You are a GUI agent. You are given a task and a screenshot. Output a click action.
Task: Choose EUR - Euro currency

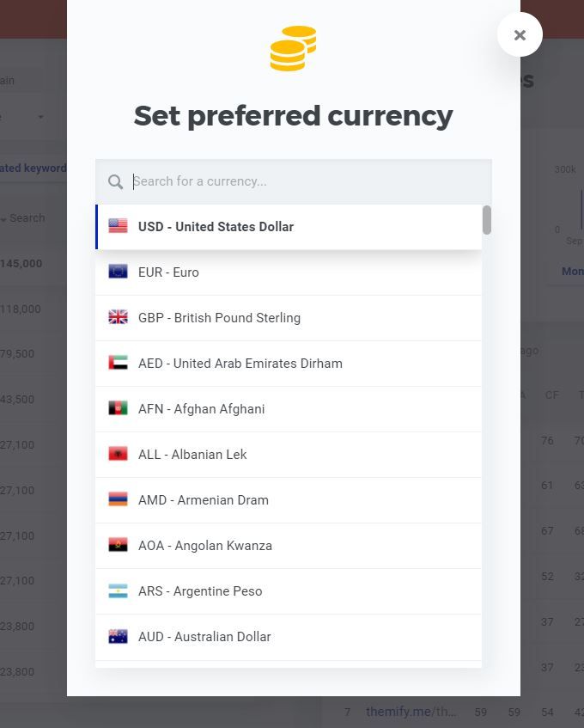289,272
